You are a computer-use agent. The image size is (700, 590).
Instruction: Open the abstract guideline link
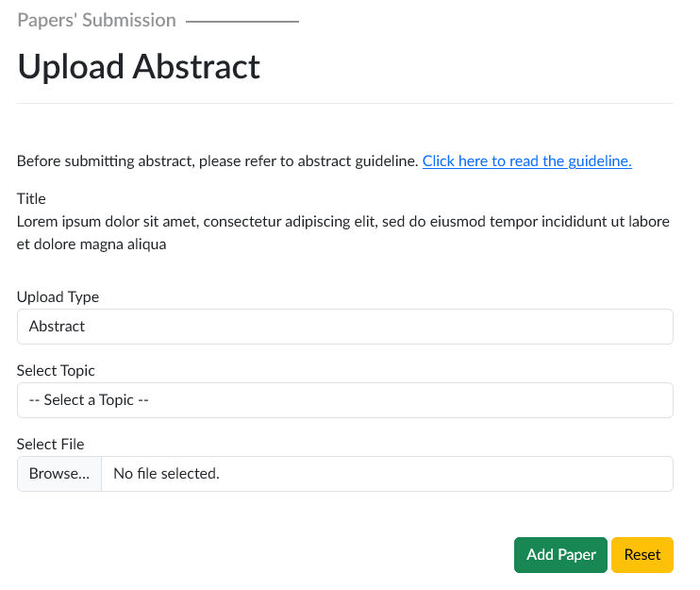[x=526, y=161]
